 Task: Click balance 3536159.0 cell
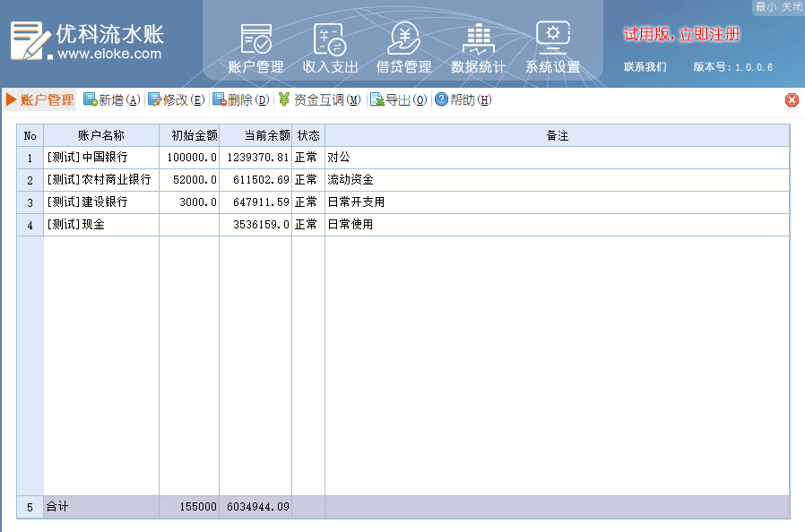click(255, 224)
